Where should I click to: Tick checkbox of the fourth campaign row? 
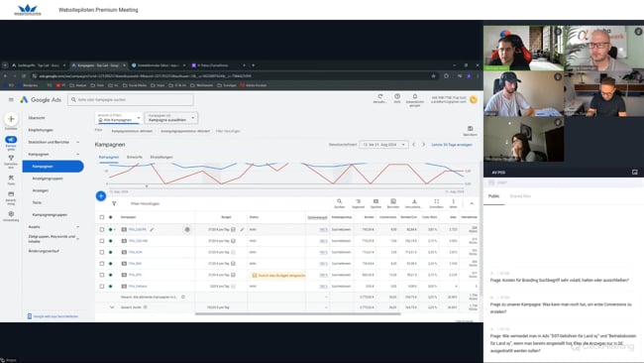click(x=102, y=264)
